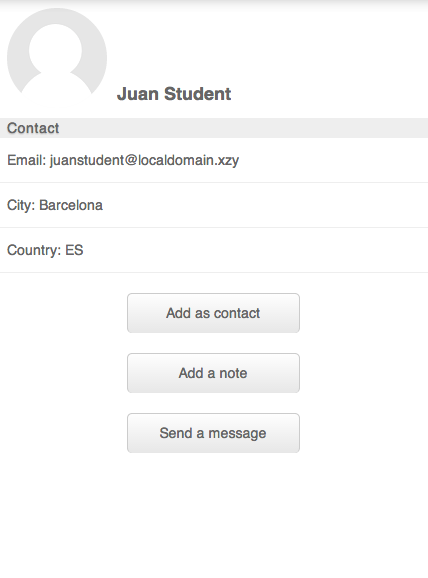Click the word Contact in the header
The height and width of the screenshot is (578, 428).
(33, 128)
